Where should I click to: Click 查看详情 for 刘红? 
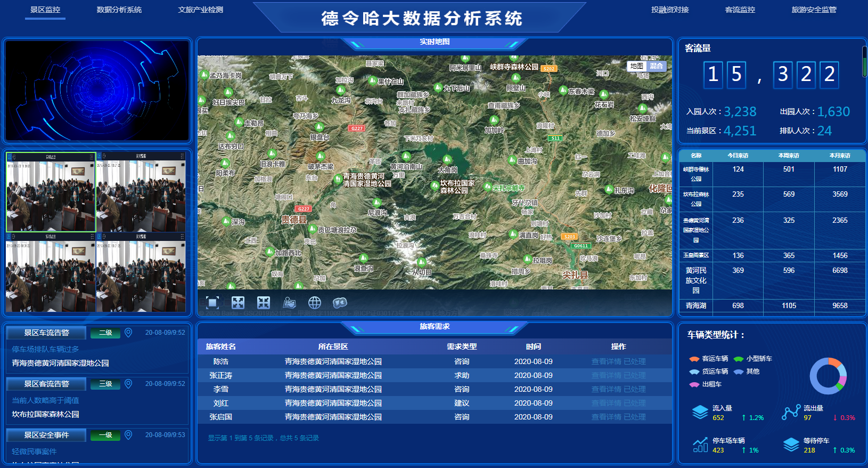(x=607, y=403)
